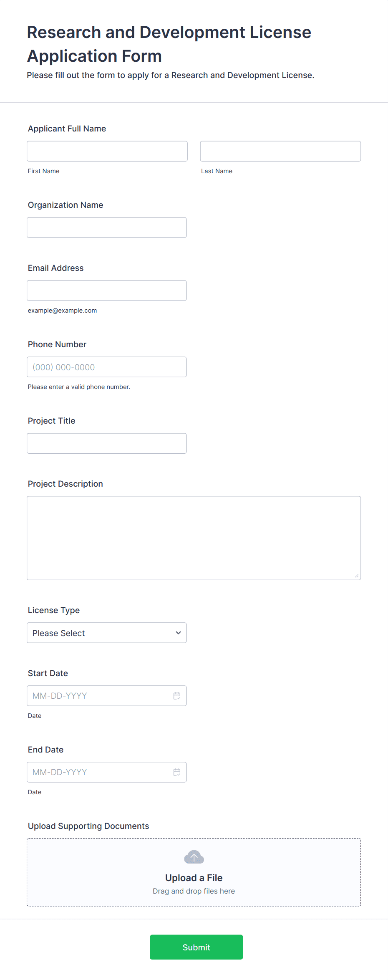This screenshot has height=980, width=388.
Task: Open the End Date calendar icon
Action: 177,772
